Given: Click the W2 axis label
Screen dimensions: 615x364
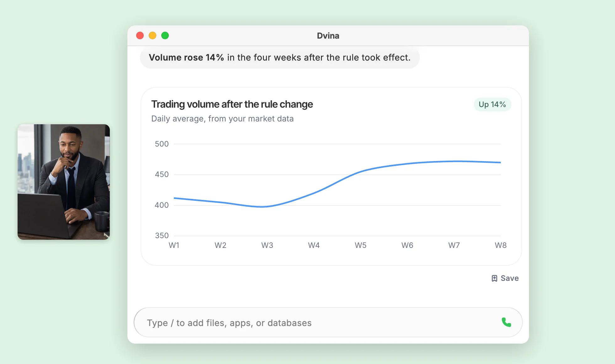Looking at the screenshot, I should [x=221, y=245].
